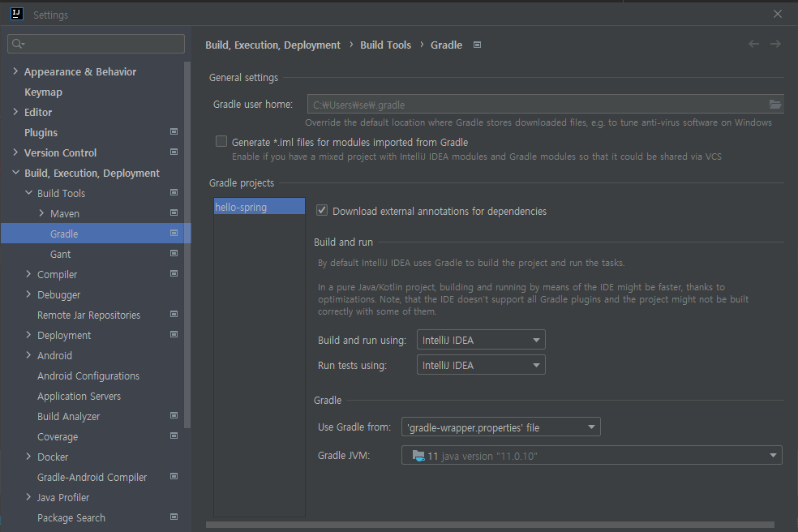Image resolution: width=798 pixels, height=532 pixels.
Task: Open Android Configurations settings
Action: click(88, 375)
